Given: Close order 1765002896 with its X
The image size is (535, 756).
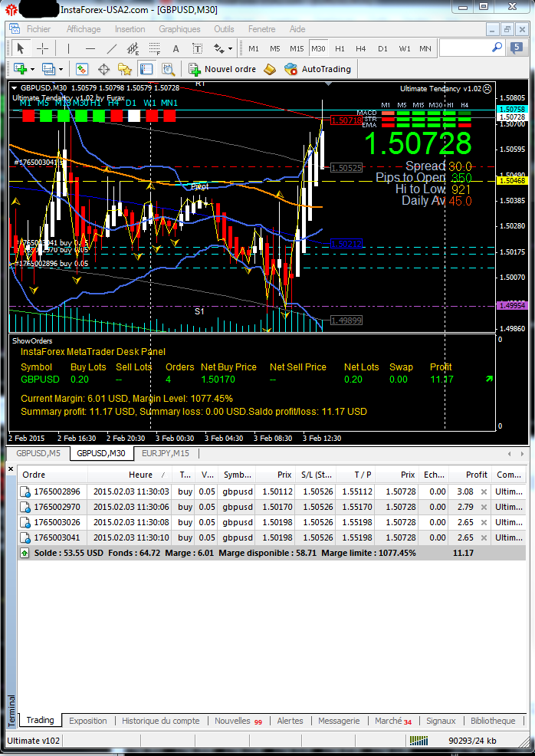Looking at the screenshot, I should tap(484, 491).
